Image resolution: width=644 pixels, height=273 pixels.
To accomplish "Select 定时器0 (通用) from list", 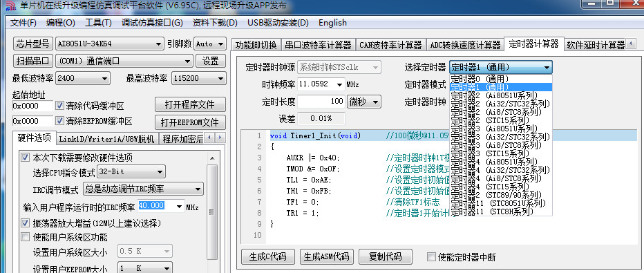I will 501,78.
